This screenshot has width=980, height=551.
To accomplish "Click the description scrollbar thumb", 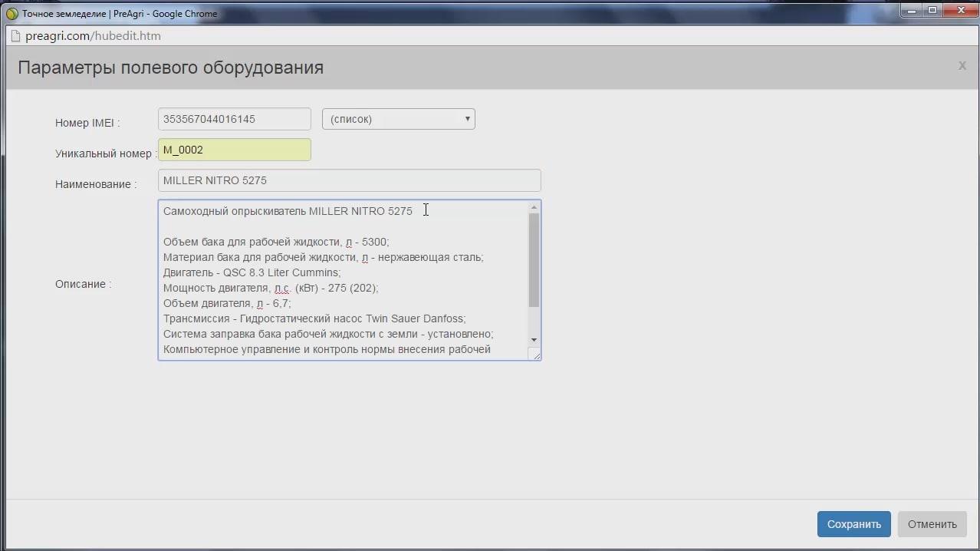I will 534,261.
